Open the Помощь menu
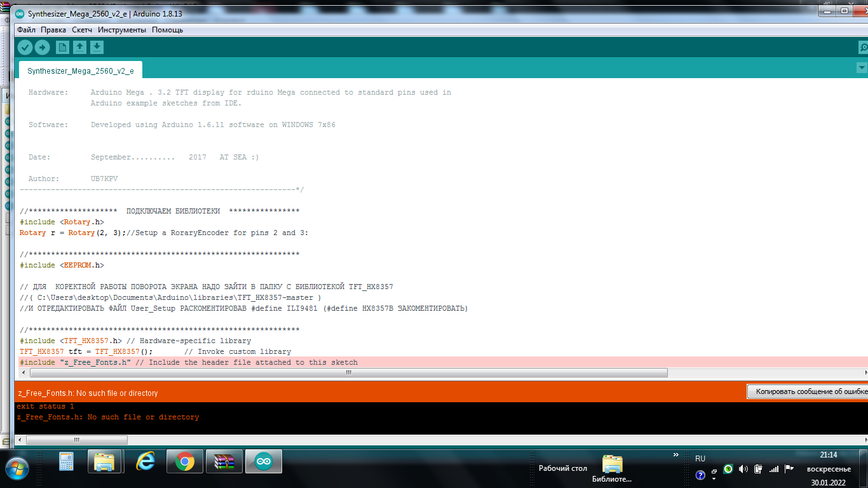 click(167, 30)
